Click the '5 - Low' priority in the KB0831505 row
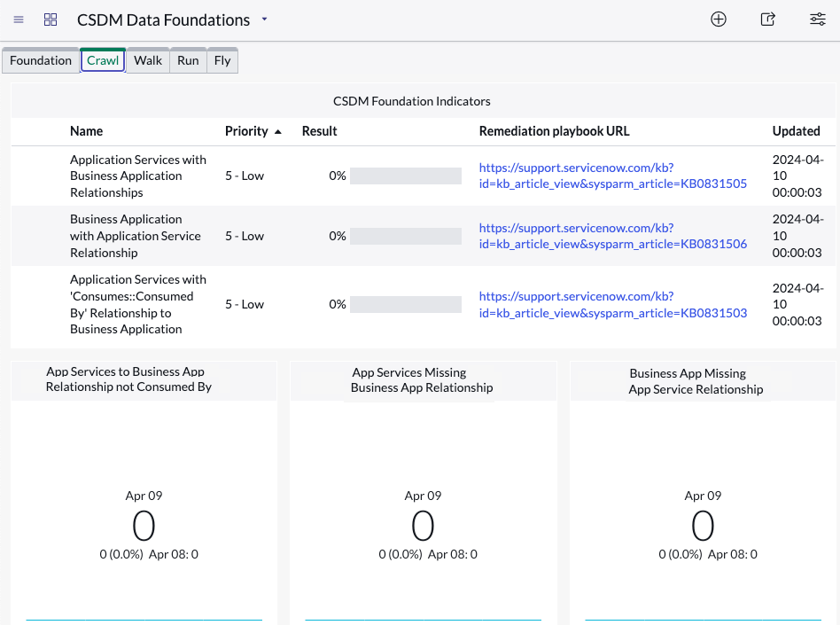This screenshot has height=625, width=840. (x=245, y=176)
